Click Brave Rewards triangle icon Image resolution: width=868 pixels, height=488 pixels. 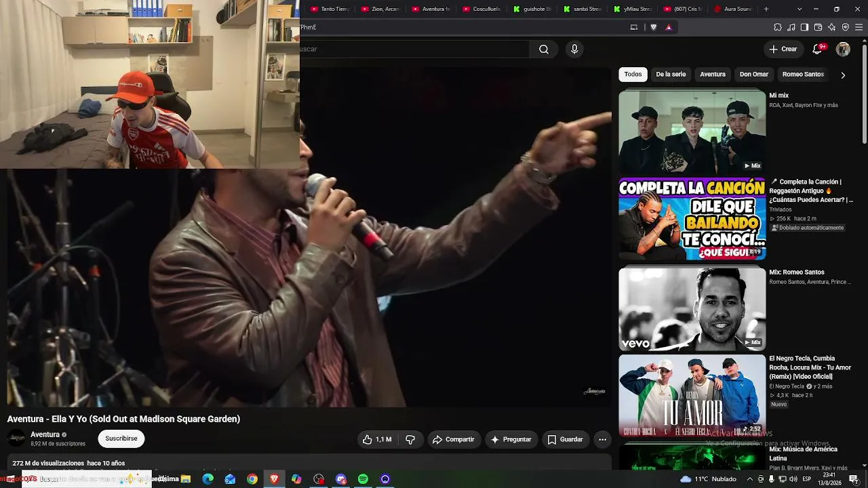(669, 27)
